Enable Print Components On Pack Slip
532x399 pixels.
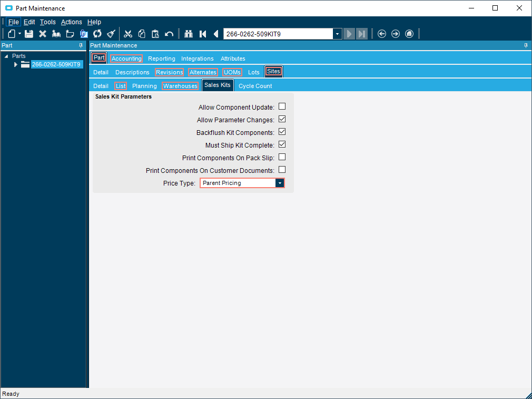[x=282, y=157]
